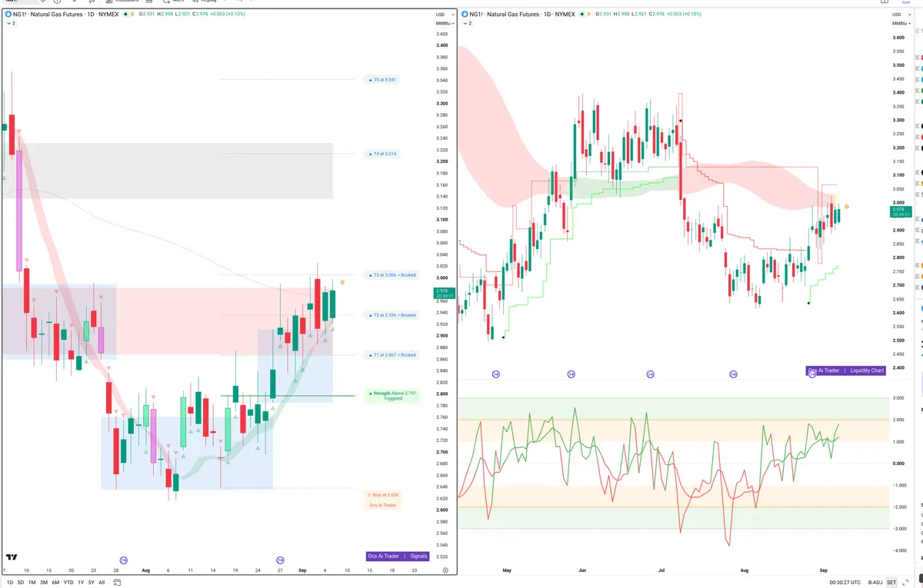This screenshot has width=923, height=588.
Task: Toggle the SET settlement option
Action: click(x=891, y=582)
